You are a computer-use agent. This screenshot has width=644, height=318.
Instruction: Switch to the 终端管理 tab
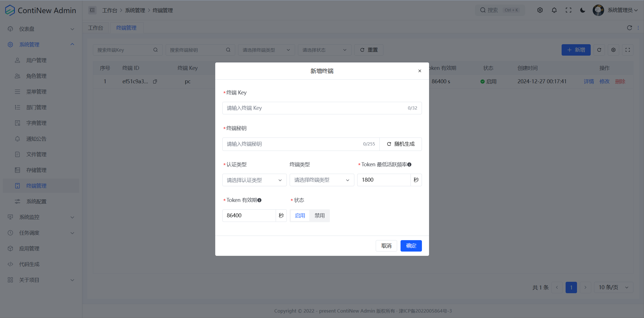point(126,28)
